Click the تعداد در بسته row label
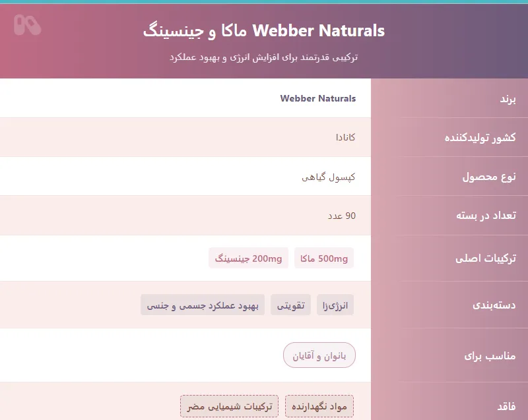 point(486,216)
